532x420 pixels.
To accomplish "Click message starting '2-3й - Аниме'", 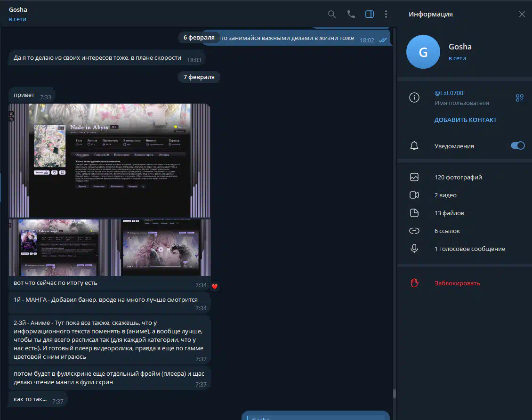I will (110, 339).
